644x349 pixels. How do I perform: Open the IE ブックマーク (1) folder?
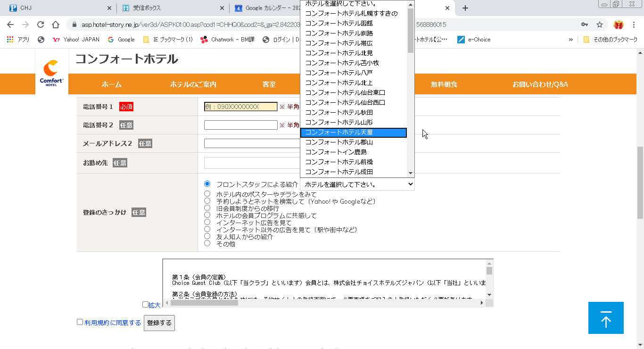(x=168, y=40)
